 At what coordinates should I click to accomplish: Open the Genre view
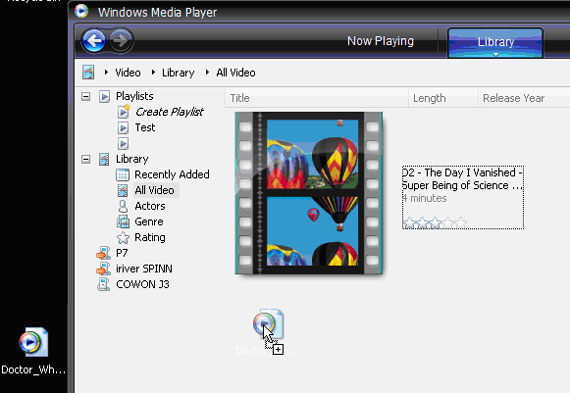(x=149, y=222)
